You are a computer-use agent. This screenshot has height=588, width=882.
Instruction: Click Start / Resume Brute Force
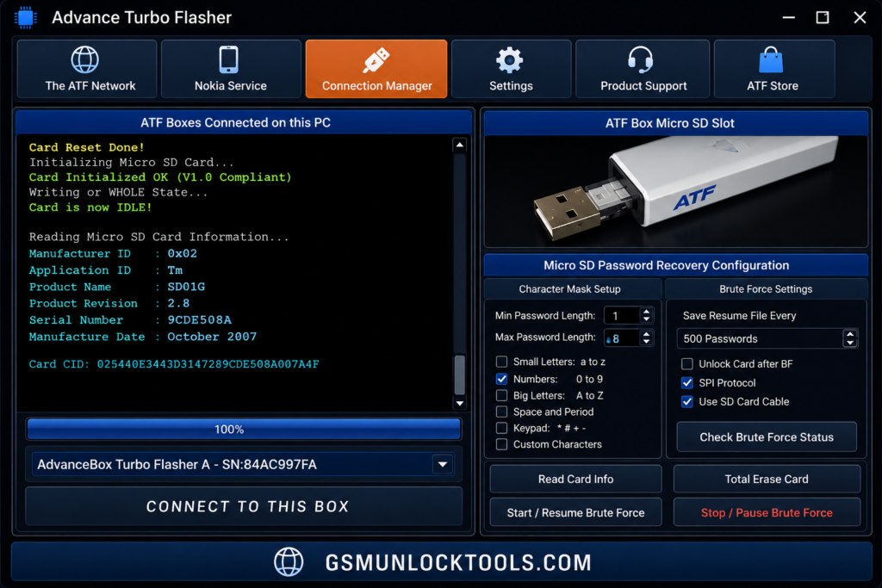(x=575, y=513)
